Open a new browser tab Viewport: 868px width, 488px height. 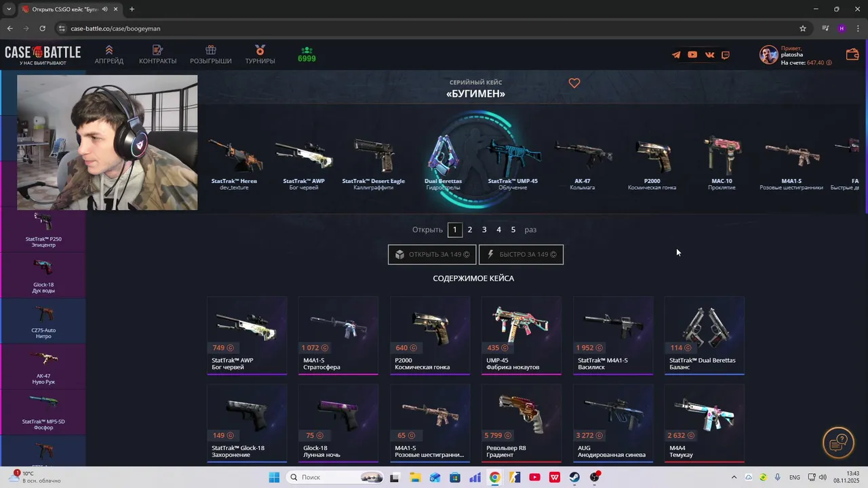[132, 9]
